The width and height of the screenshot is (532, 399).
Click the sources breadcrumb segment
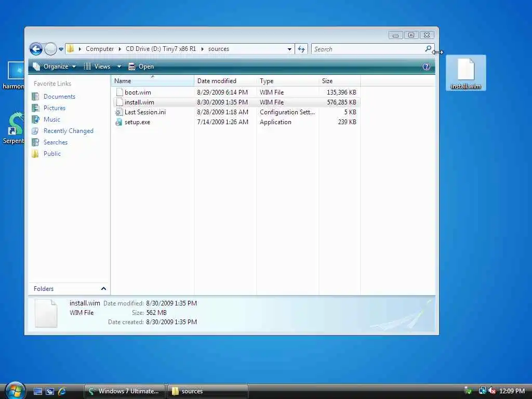pyautogui.click(x=219, y=49)
